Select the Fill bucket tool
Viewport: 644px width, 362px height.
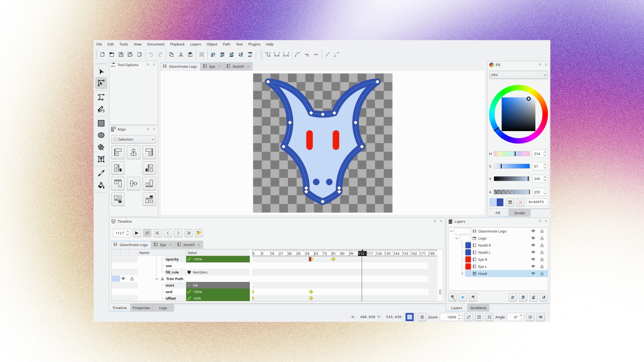click(x=101, y=185)
